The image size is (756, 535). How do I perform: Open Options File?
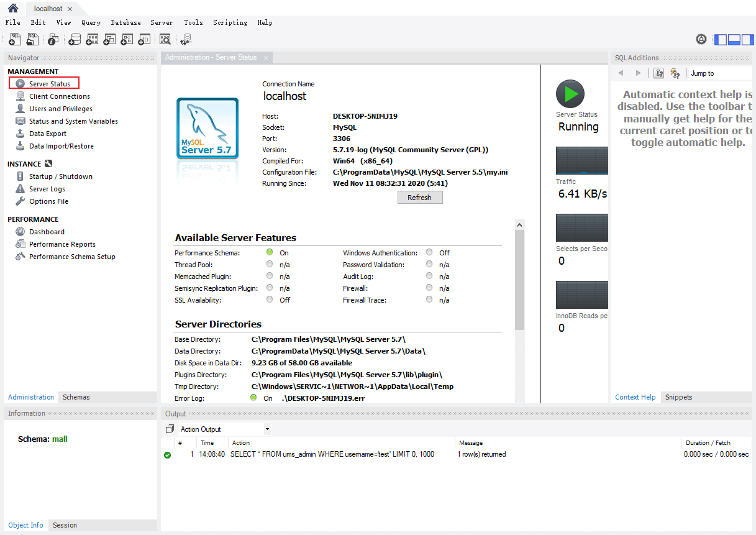coord(48,201)
